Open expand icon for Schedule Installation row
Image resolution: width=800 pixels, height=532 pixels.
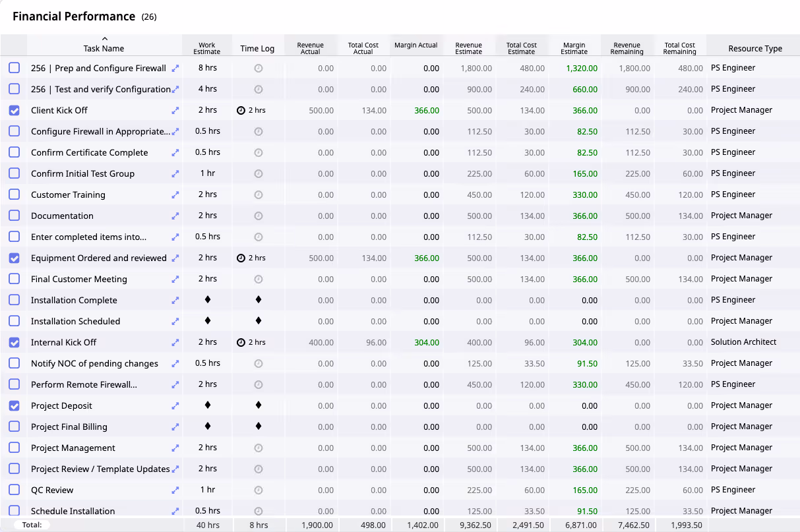175,512
